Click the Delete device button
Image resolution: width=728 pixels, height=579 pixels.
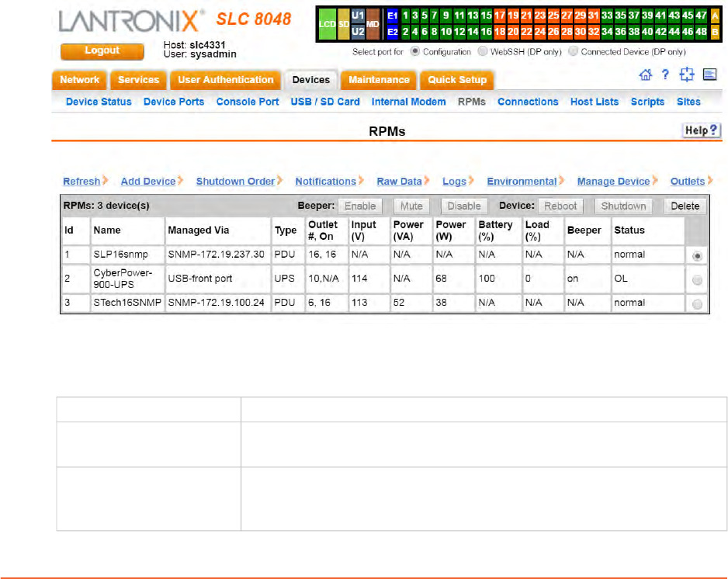(685, 206)
